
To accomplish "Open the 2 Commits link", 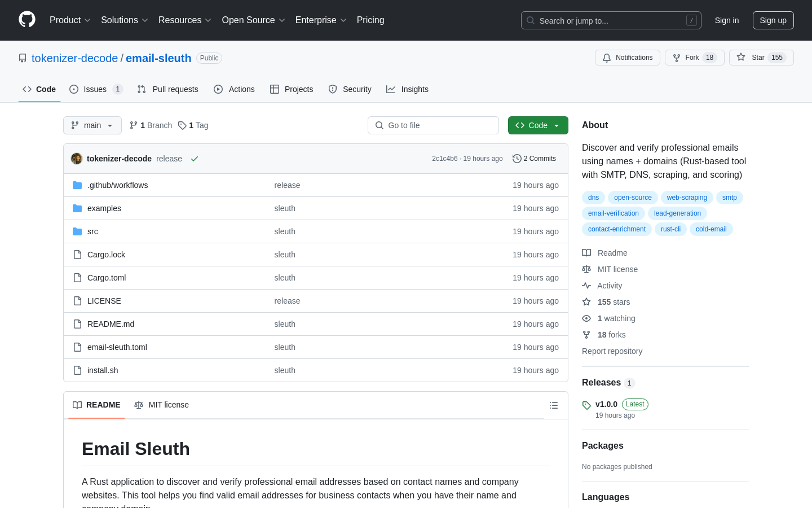I will coord(534,159).
